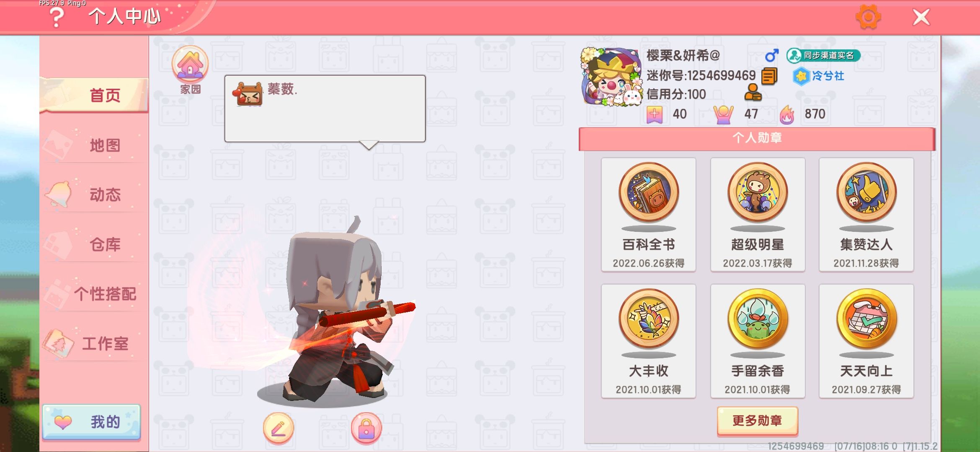Screen dimensions: 980x452
Task: Click the 更多勋章 button
Action: tap(757, 421)
